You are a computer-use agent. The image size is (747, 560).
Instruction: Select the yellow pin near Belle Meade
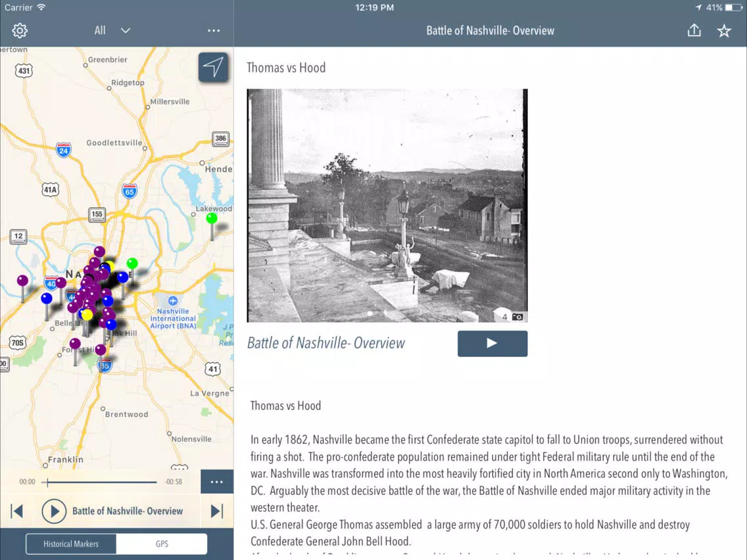pos(87,315)
